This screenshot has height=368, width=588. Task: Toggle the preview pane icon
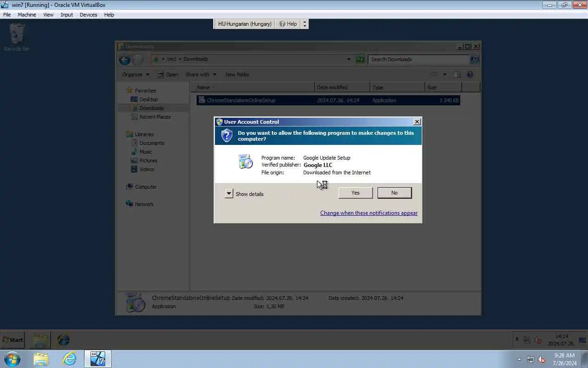tap(457, 75)
